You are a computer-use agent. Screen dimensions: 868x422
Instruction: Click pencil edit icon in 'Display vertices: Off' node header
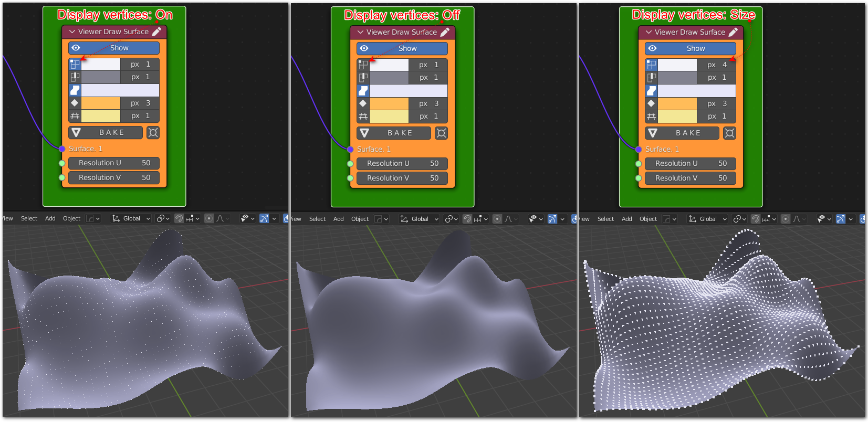tap(445, 32)
